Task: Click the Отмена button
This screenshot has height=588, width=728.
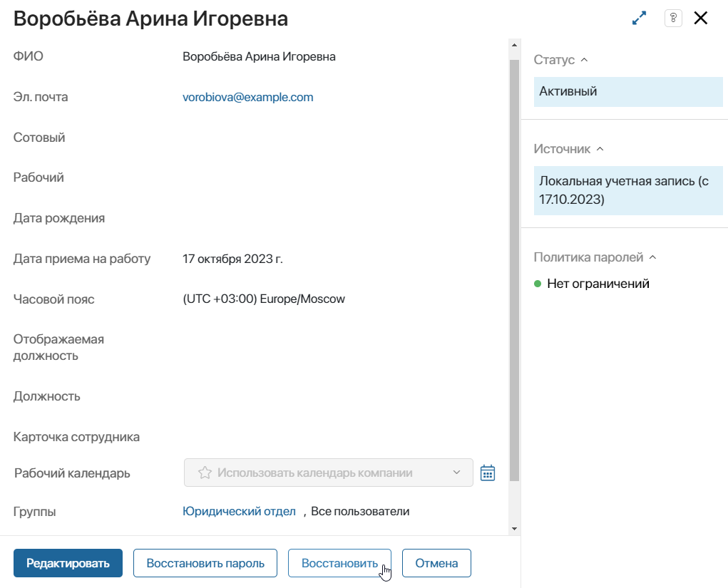Action: pyautogui.click(x=436, y=563)
